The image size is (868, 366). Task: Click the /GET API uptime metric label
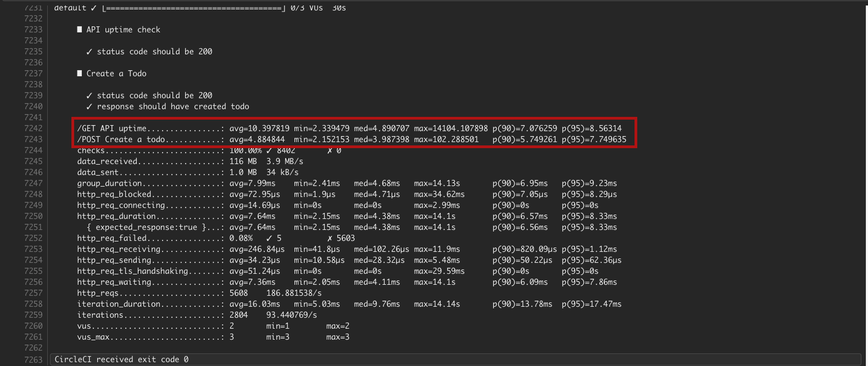click(x=112, y=128)
